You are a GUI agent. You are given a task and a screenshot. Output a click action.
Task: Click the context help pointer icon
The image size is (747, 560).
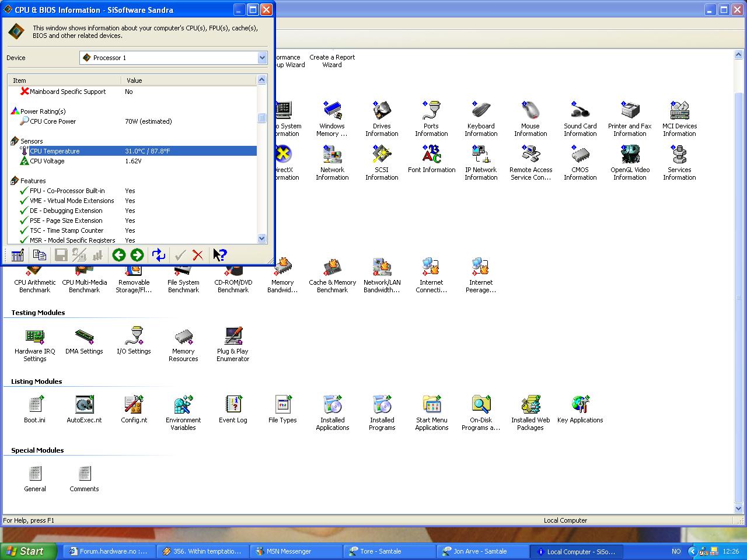pos(220,255)
